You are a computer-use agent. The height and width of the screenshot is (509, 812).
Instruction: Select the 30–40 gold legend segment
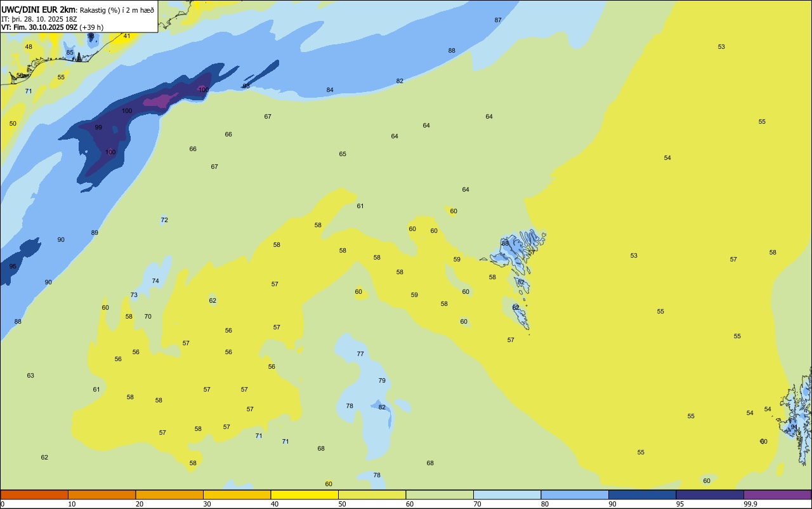237,494
